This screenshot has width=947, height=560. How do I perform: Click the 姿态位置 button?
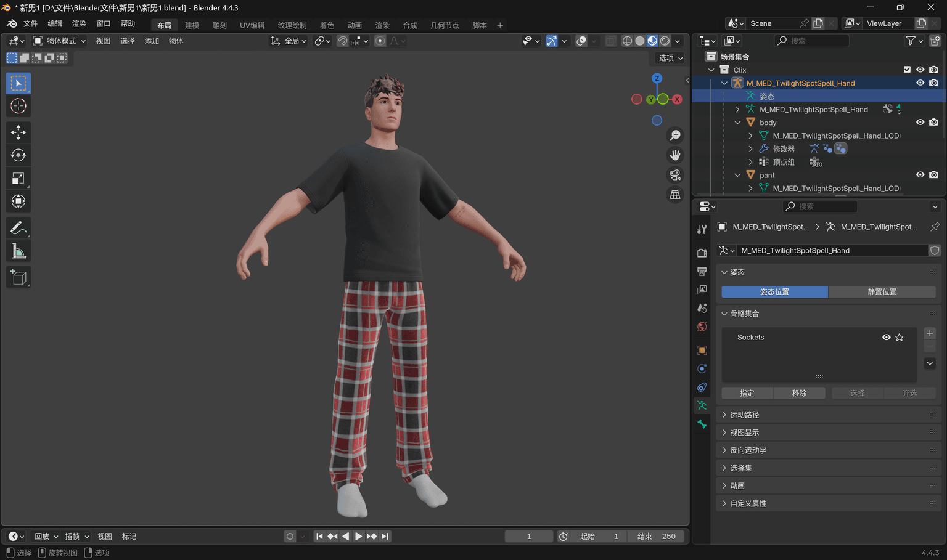[x=774, y=292]
